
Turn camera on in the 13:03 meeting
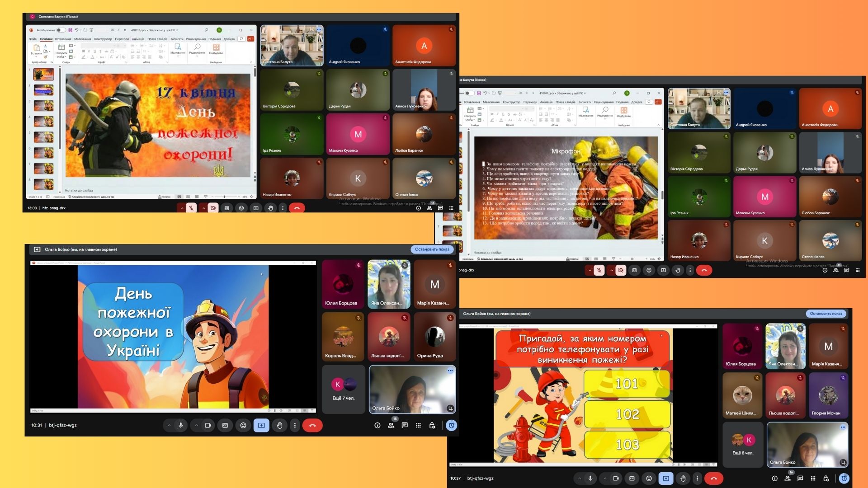(x=213, y=208)
